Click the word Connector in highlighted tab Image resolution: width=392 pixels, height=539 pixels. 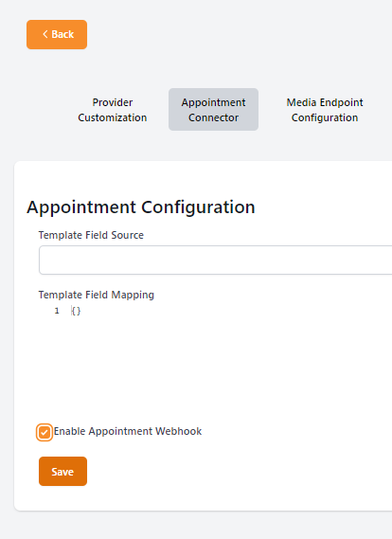point(213,117)
